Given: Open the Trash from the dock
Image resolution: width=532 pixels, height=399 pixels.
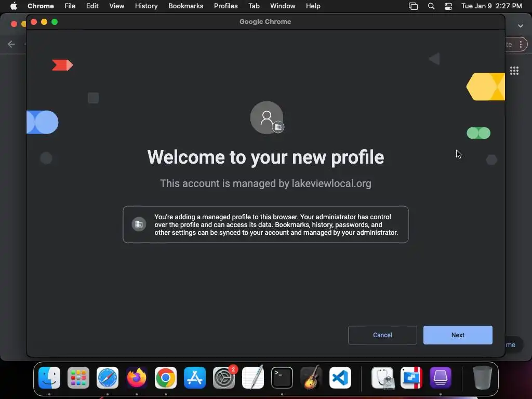Looking at the screenshot, I should click(483, 378).
